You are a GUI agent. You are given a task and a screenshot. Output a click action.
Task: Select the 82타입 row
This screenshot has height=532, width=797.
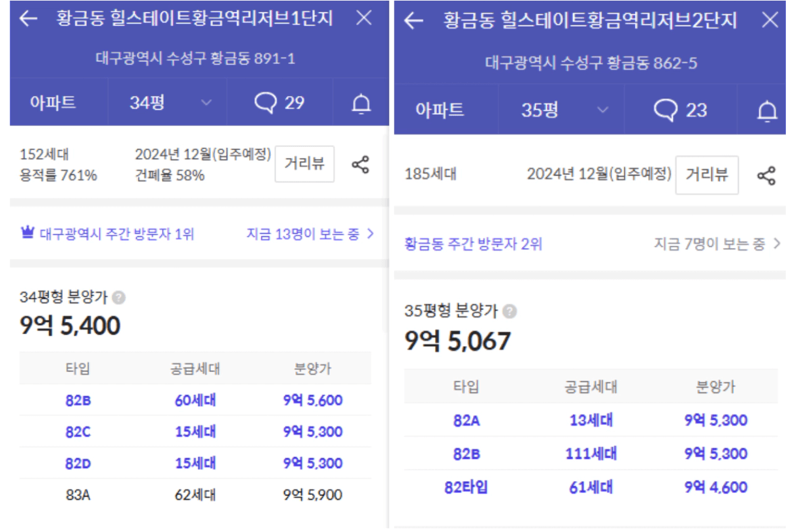pyautogui.click(x=591, y=487)
